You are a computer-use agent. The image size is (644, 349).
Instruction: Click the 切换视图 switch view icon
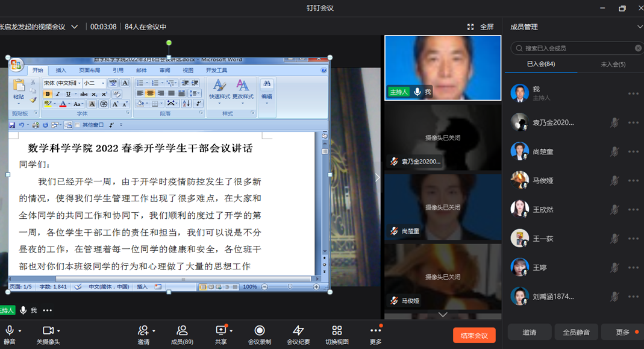[x=337, y=330]
